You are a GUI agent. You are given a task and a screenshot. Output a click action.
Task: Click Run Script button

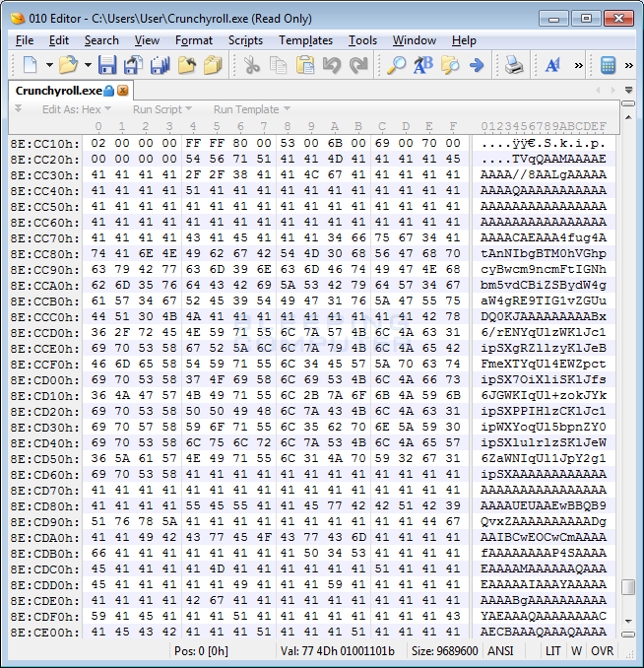(157, 109)
